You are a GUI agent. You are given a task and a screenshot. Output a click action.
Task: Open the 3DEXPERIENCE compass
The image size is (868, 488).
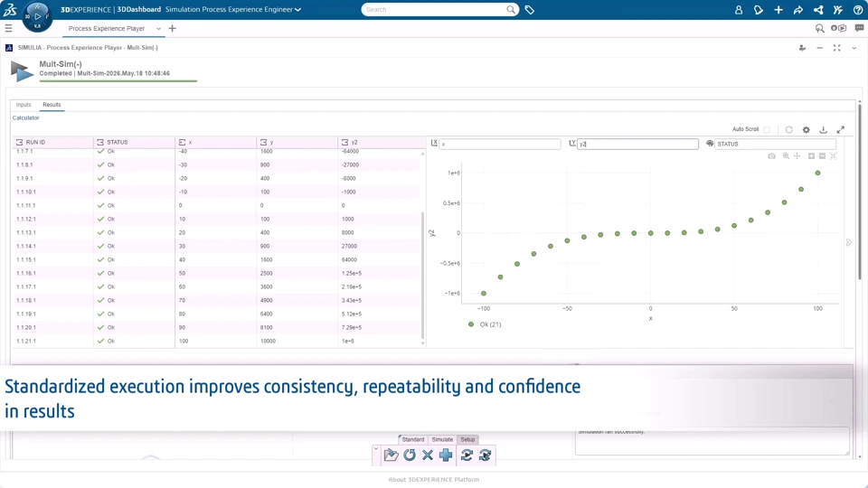click(37, 16)
